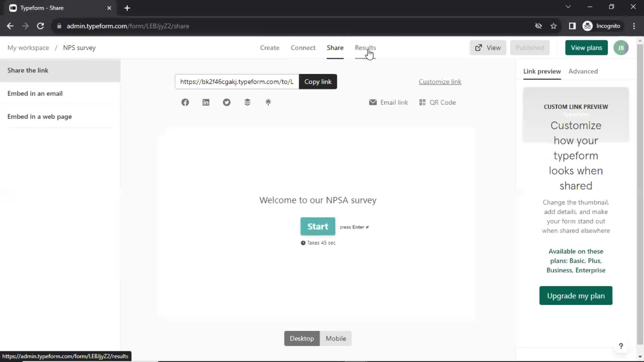Select the Link preview tab
The height and width of the screenshot is (362, 644).
pyautogui.click(x=542, y=71)
